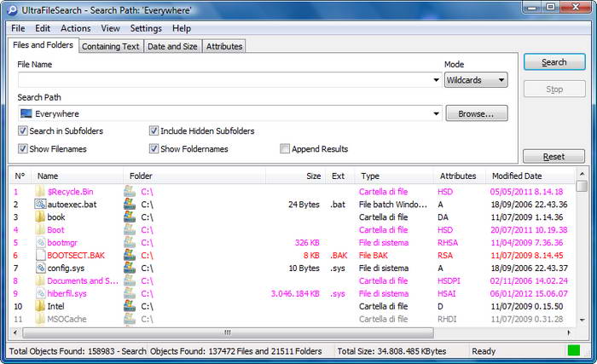Click the horizontal scrollbar right arrow
Image resolution: width=597 pixels, height=364 pixels.
click(x=569, y=332)
